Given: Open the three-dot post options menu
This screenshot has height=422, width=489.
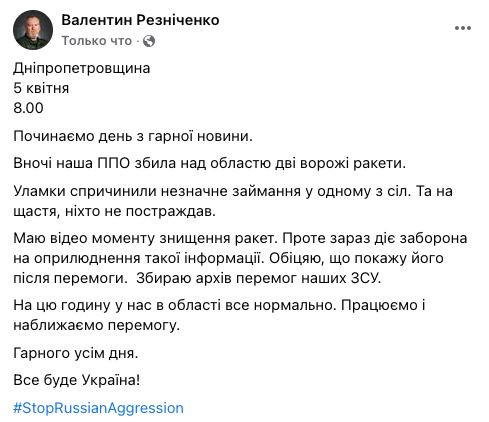Looking at the screenshot, I should (463, 28).
